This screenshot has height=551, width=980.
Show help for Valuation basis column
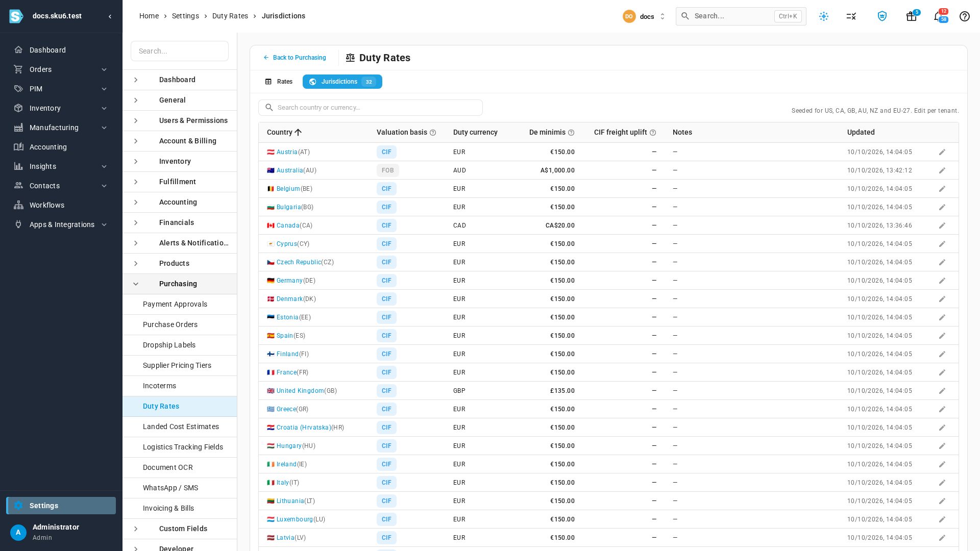tap(433, 133)
